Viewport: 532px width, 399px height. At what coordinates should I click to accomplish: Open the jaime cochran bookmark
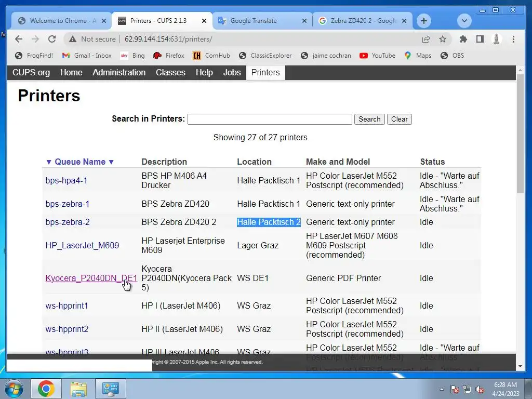point(326,55)
